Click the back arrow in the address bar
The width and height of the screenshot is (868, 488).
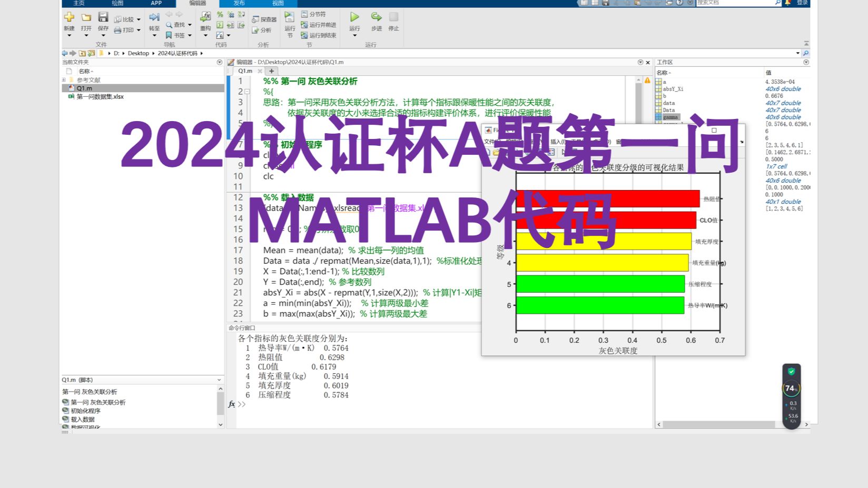pos(65,53)
